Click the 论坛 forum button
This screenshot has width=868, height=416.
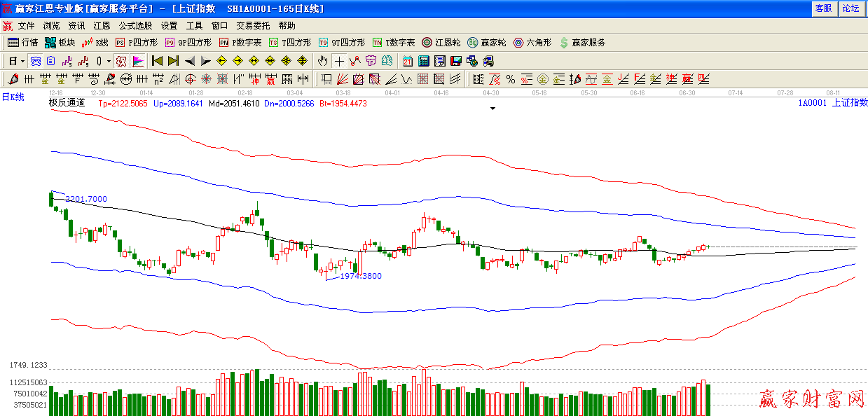(x=851, y=8)
